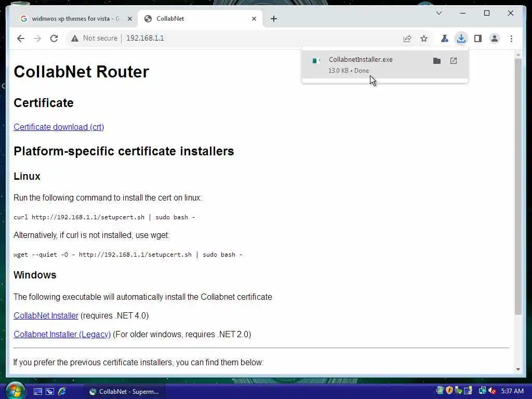Open the share page icon in address bar
Screen dimensions: 532x399
coord(407,38)
